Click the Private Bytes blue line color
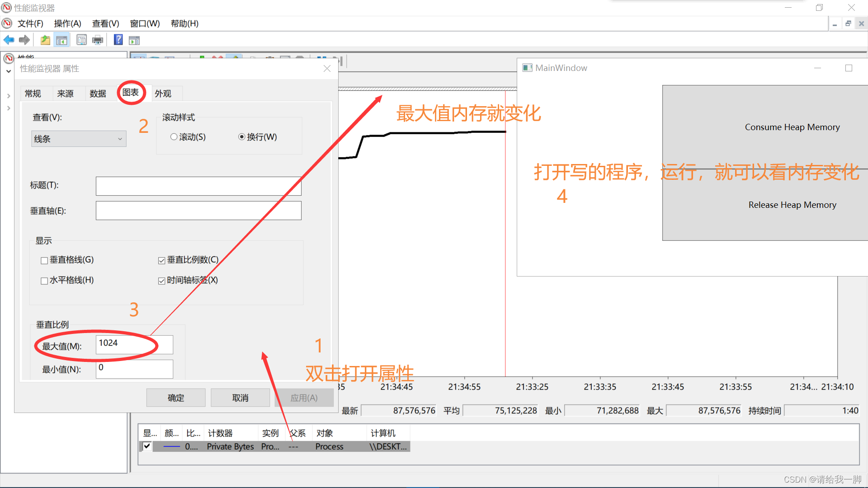 click(x=171, y=446)
